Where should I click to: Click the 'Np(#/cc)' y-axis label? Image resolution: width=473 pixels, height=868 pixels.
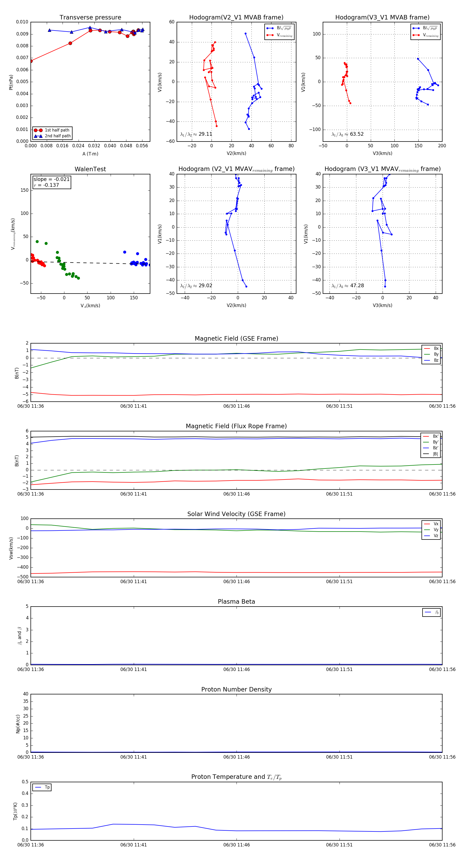tap(18, 724)
